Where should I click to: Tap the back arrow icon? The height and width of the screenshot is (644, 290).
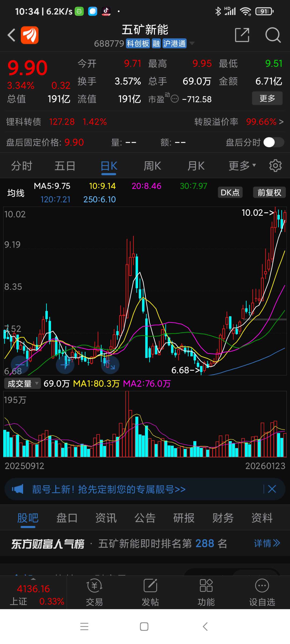(11, 35)
